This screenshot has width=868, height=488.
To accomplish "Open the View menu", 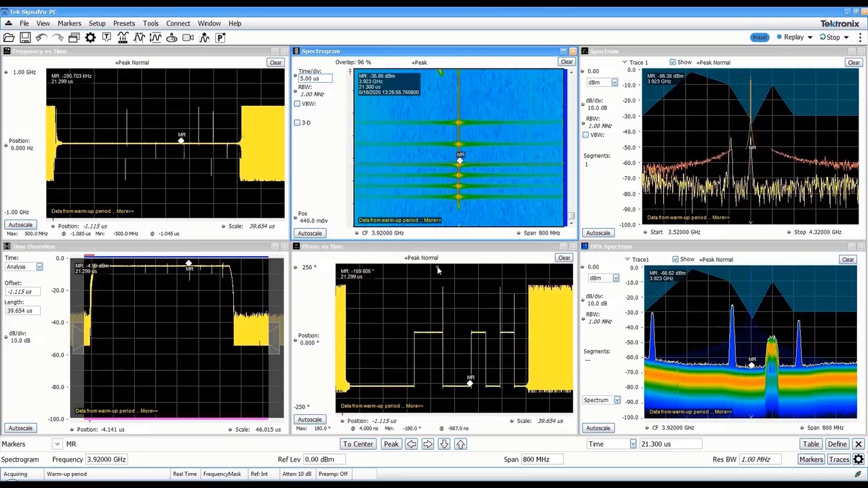I will pyautogui.click(x=43, y=23).
